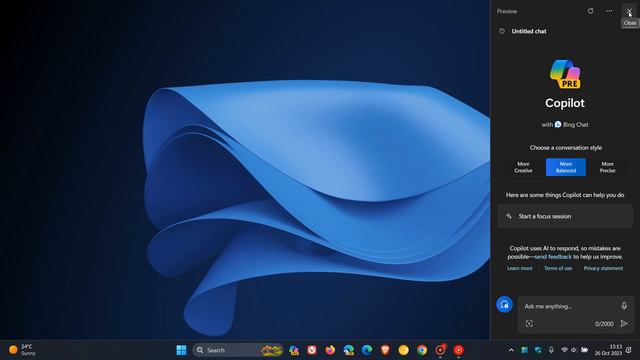Launch Edge Canary from the taskbar
This screenshot has height=360, width=640.
click(x=349, y=350)
